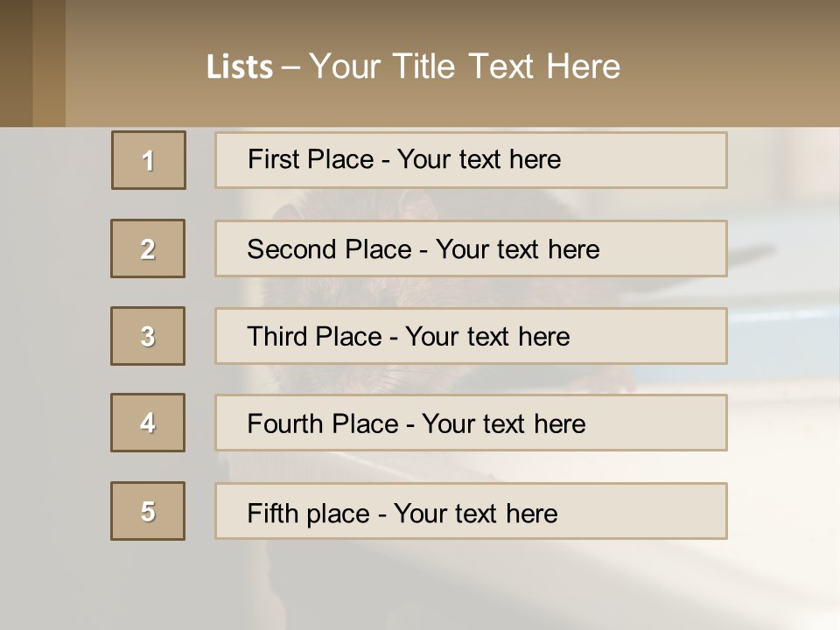This screenshot has height=630, width=840.
Task: Click the words "Second Place" in the list
Action: [x=329, y=249]
